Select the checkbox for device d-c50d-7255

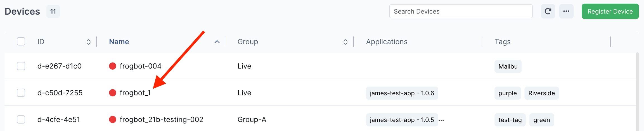point(21,93)
